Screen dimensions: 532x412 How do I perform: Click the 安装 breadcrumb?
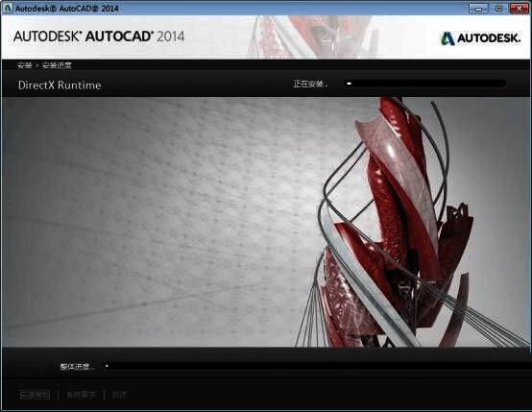(x=24, y=65)
